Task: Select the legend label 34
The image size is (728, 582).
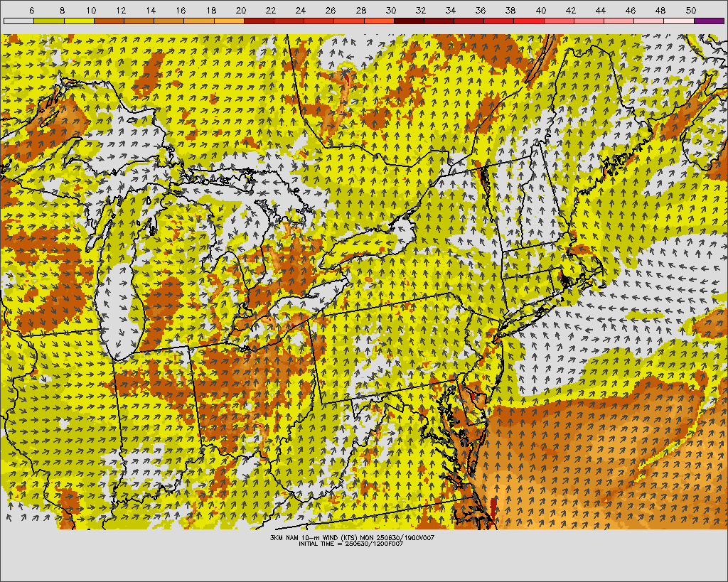Action: (451, 10)
